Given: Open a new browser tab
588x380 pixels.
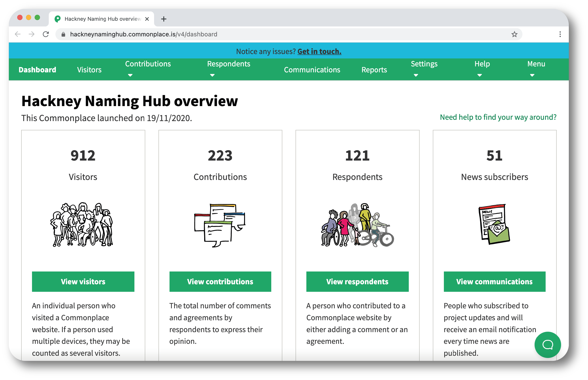Looking at the screenshot, I should click(164, 19).
